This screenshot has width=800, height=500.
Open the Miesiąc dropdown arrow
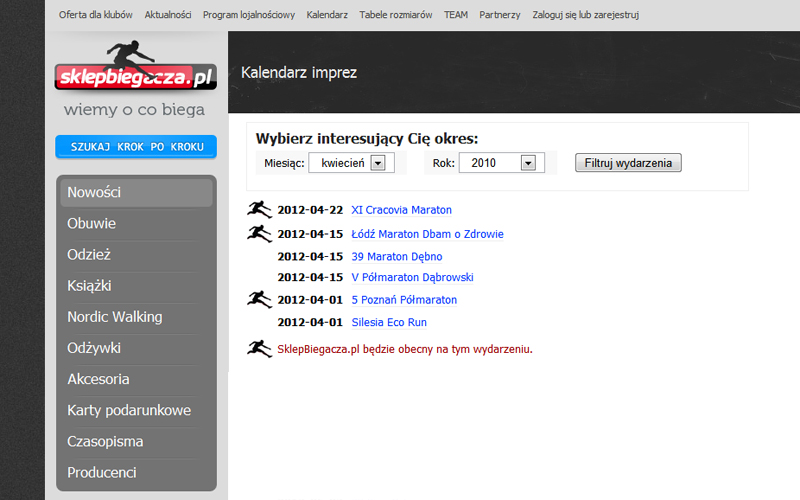pos(378,163)
